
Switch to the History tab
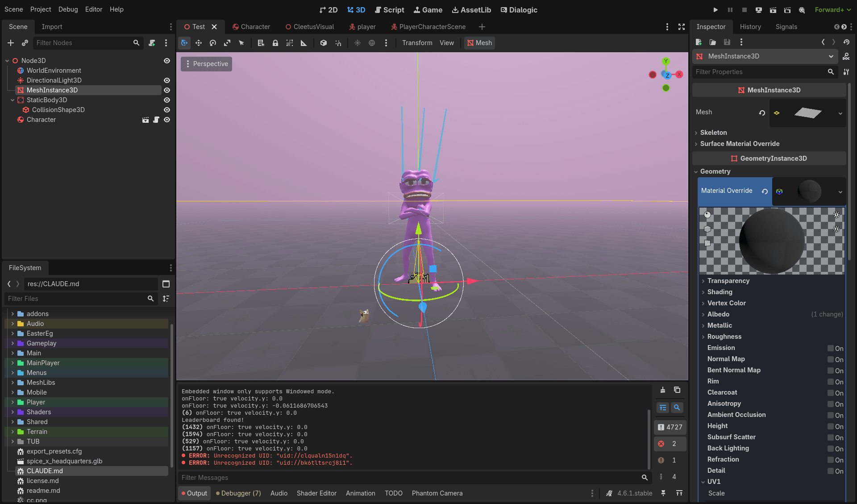pos(750,27)
